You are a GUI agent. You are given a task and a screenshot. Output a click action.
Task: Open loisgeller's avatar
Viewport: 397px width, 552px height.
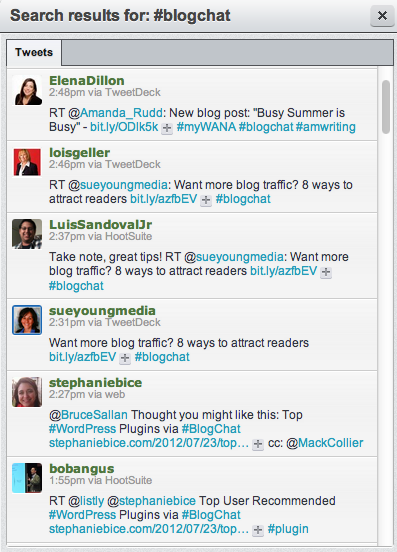(x=27, y=162)
